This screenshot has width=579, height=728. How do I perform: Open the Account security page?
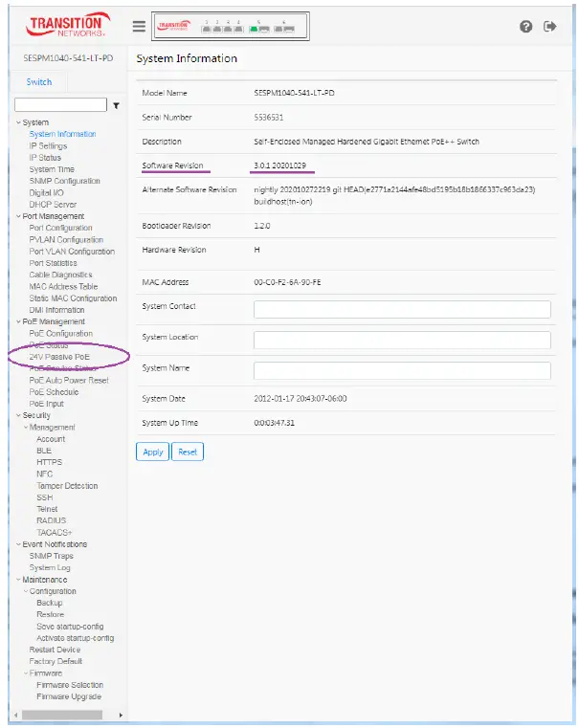pos(51,439)
